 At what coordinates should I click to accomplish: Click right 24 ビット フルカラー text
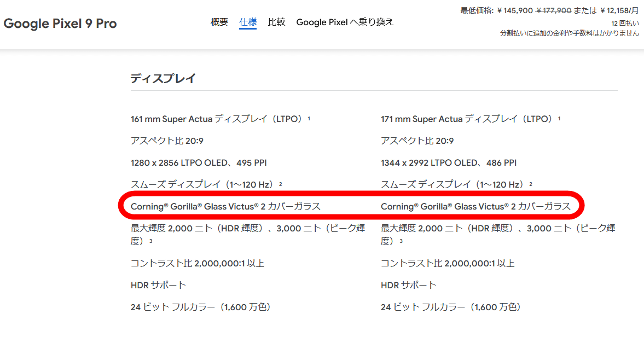pyautogui.click(x=451, y=307)
